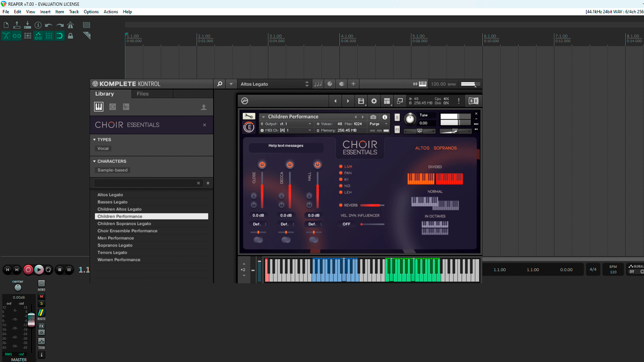Click the transport Record button
The image size is (644, 362).
(x=28, y=270)
